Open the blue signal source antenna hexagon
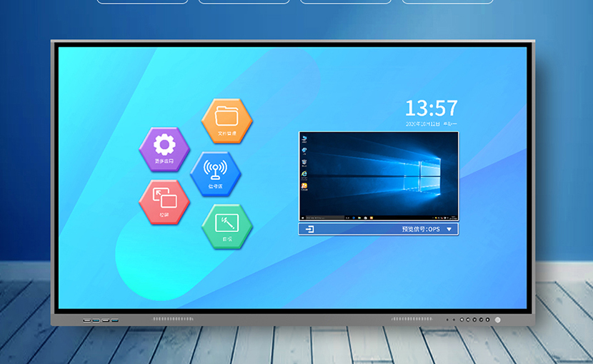The height and width of the screenshot is (364, 593). click(216, 174)
